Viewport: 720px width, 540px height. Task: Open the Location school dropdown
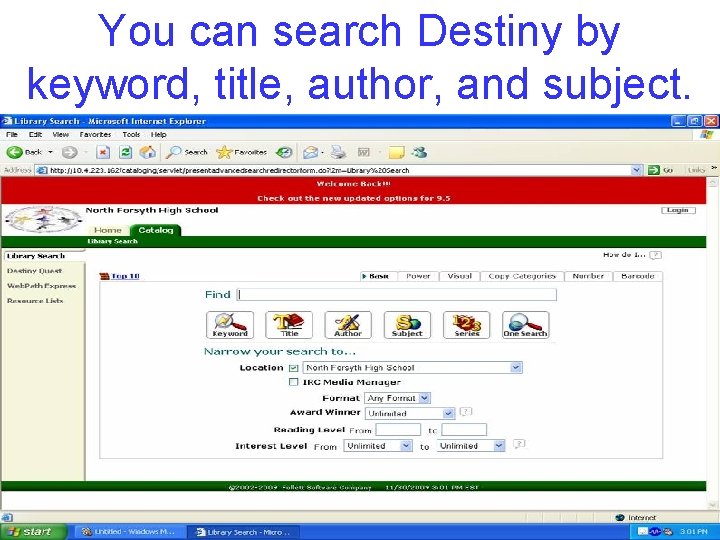(412, 367)
